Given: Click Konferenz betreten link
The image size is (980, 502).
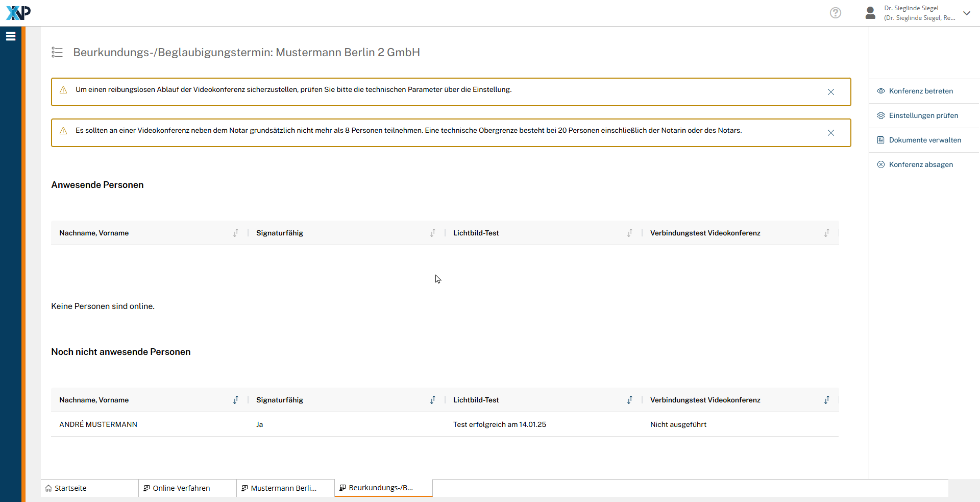Looking at the screenshot, I should (x=921, y=91).
